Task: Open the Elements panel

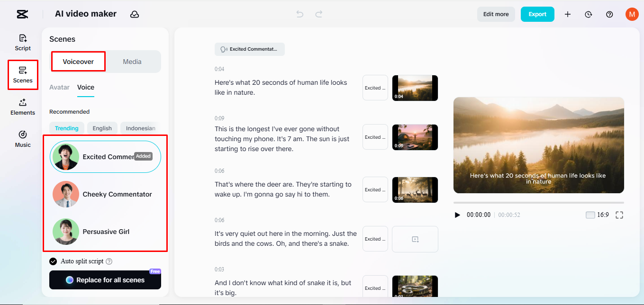Action: pos(22,107)
